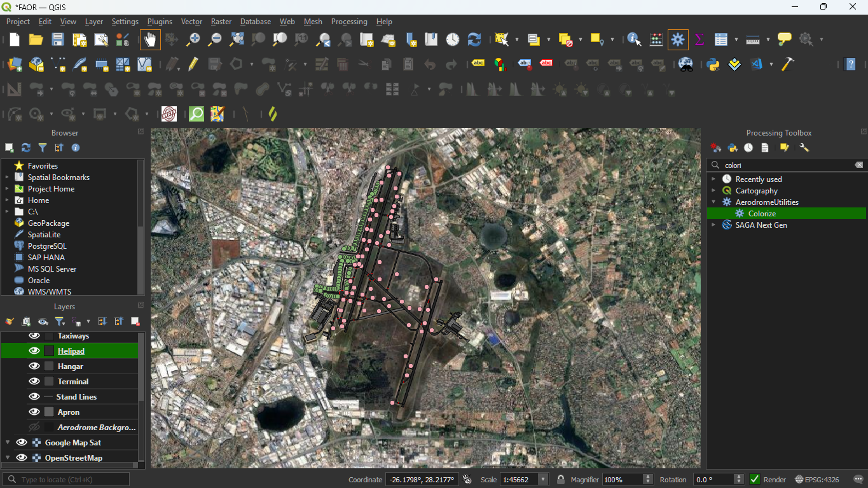Click the Save Project floppy disk icon

point(58,39)
